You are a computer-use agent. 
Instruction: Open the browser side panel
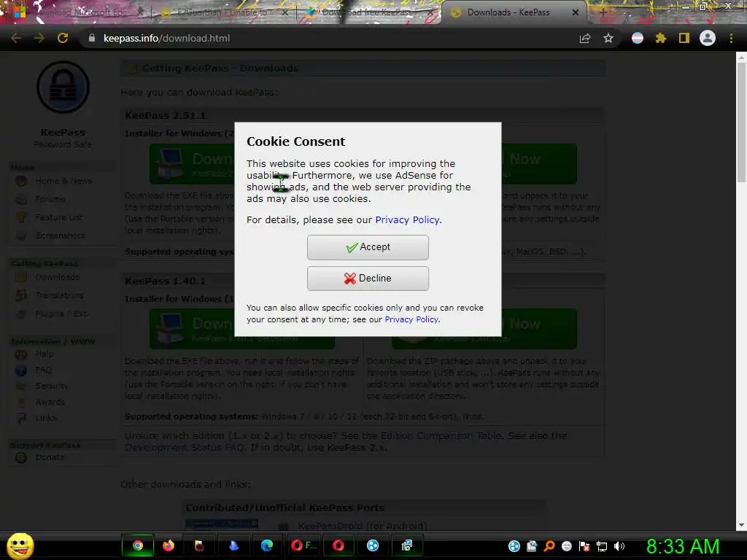pos(684,38)
